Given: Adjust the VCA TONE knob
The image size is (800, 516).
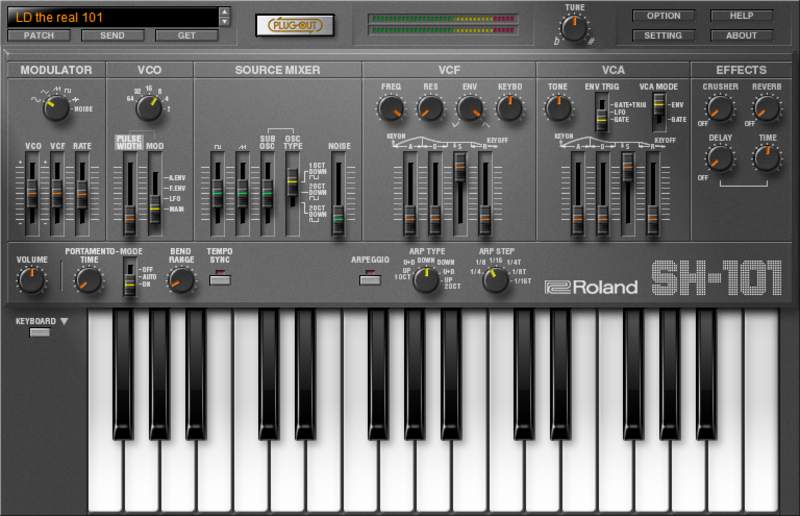Looking at the screenshot, I should pos(558,108).
